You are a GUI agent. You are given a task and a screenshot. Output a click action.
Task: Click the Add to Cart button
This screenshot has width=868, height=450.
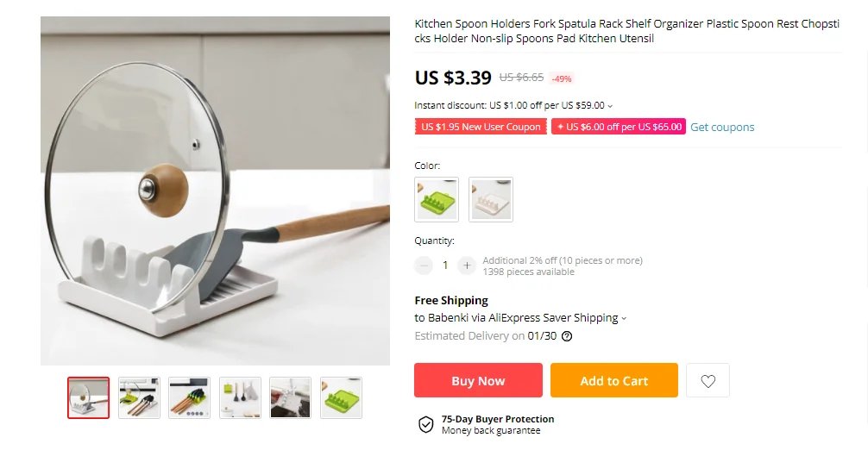click(x=614, y=381)
